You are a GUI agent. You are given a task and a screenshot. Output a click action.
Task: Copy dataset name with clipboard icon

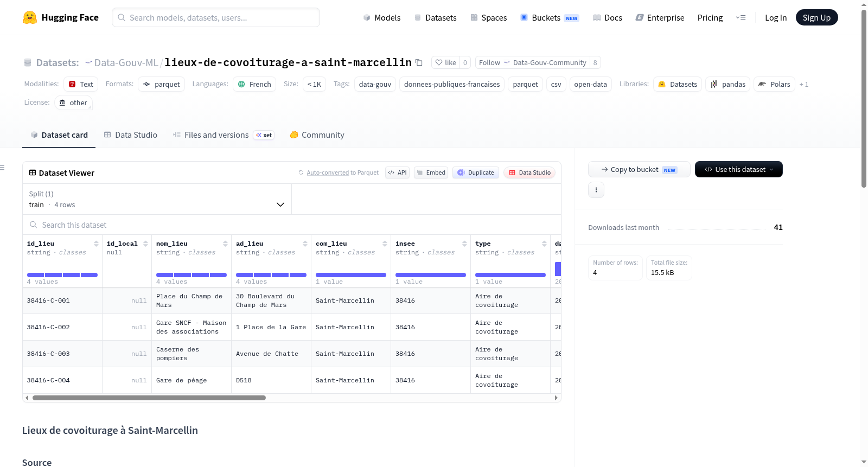419,62
